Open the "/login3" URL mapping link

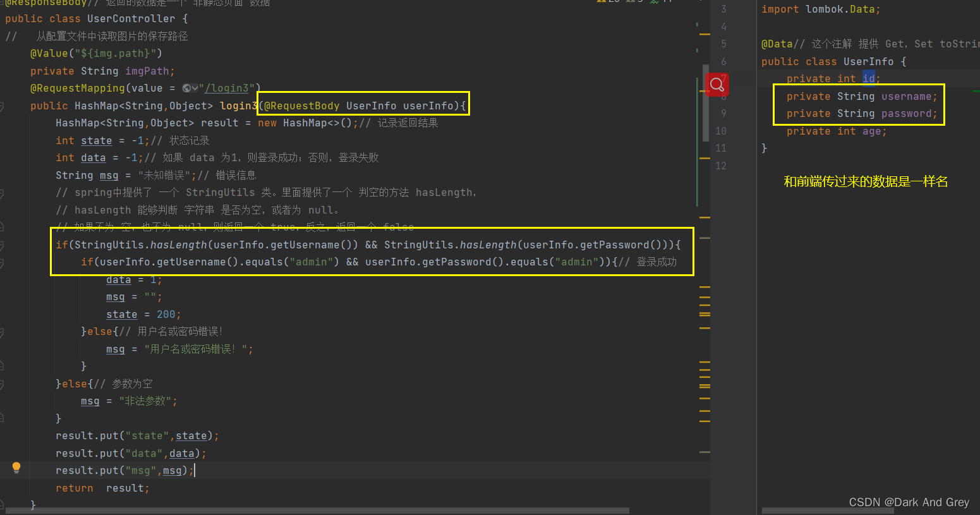click(x=227, y=88)
